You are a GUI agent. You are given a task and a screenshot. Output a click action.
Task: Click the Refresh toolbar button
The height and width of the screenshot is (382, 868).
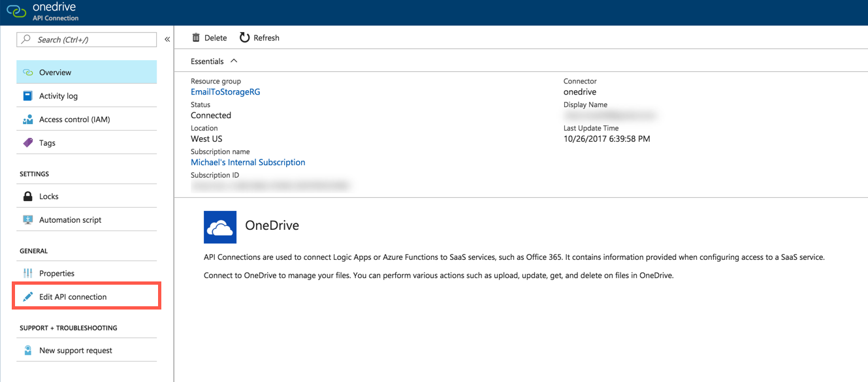(x=259, y=38)
